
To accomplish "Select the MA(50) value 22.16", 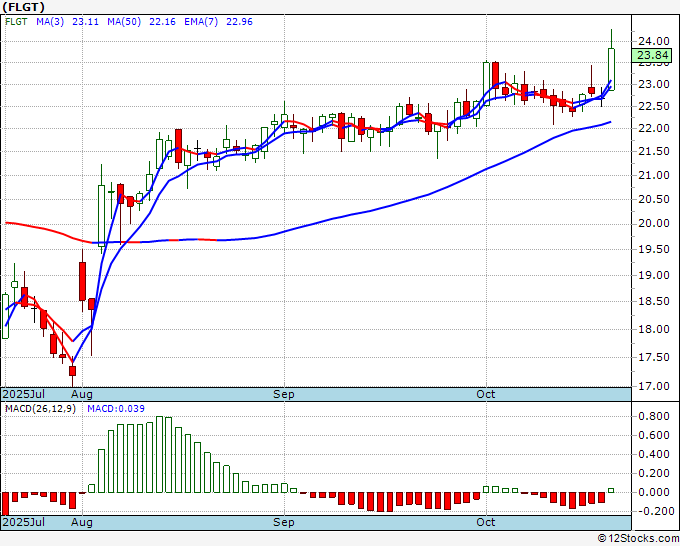I will coord(162,22).
